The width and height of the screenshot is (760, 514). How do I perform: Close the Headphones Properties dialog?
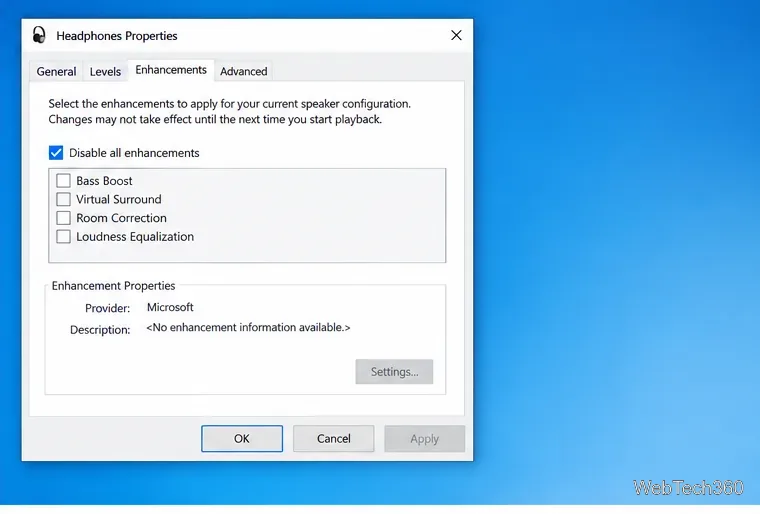(x=456, y=35)
